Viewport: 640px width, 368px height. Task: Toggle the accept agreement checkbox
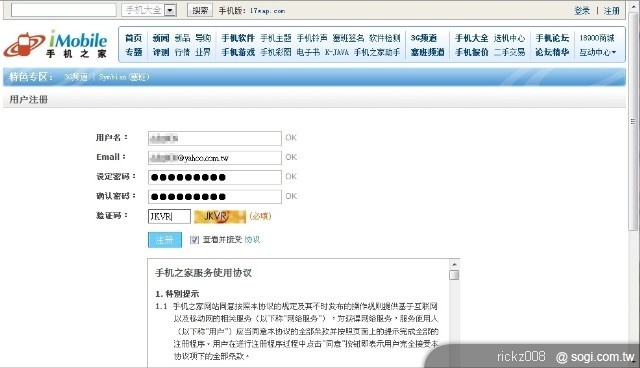[x=194, y=240]
